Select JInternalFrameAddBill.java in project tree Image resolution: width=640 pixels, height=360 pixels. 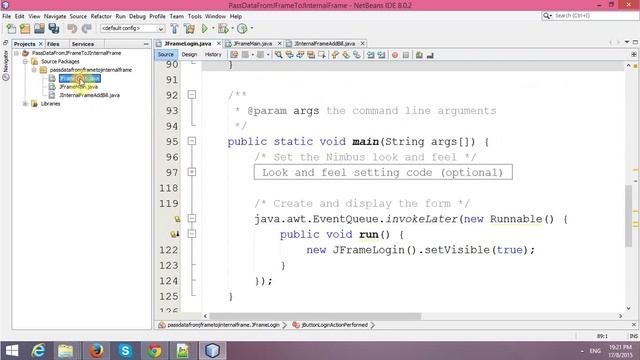pos(89,95)
